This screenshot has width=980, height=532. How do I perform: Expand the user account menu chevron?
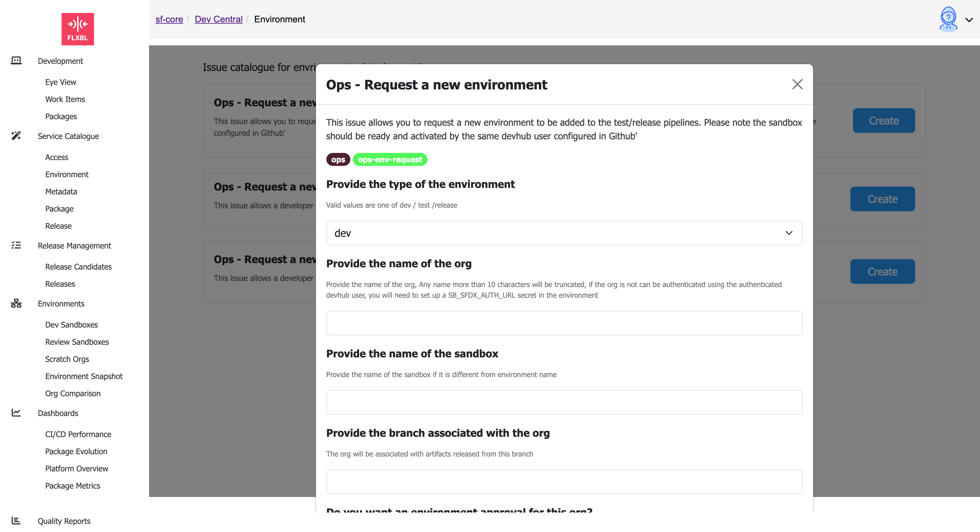point(969,20)
